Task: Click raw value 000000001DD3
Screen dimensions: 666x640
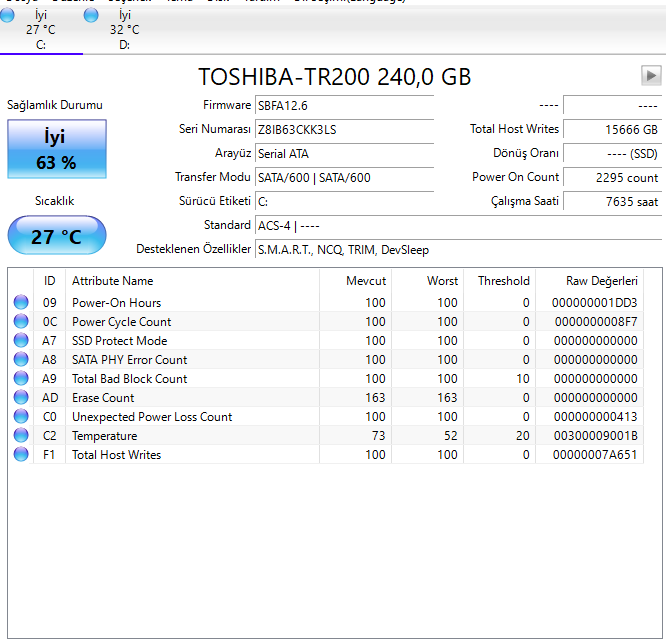Action: (595, 303)
